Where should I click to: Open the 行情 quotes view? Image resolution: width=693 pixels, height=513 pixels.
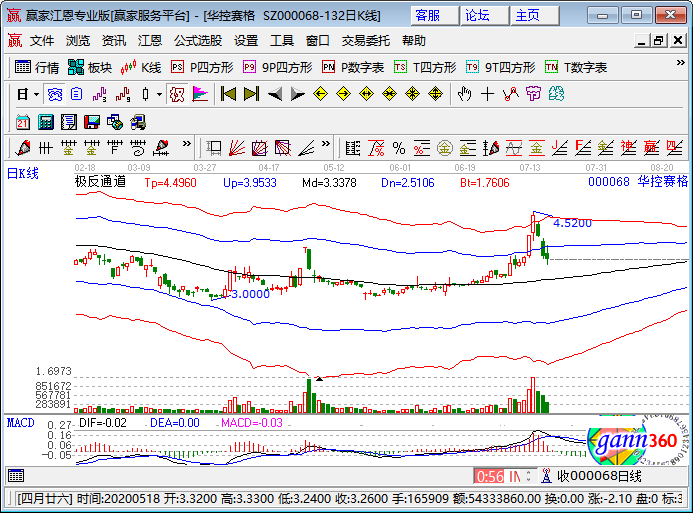(x=37, y=68)
